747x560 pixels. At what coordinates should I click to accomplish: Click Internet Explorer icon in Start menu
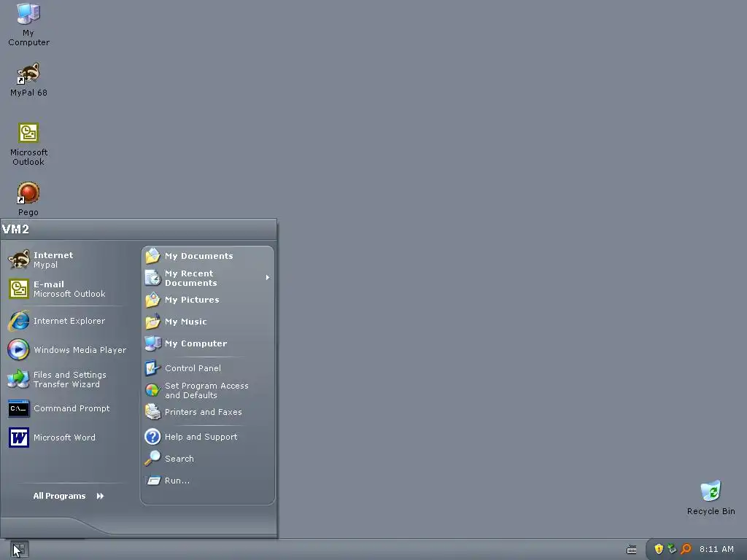pos(18,321)
